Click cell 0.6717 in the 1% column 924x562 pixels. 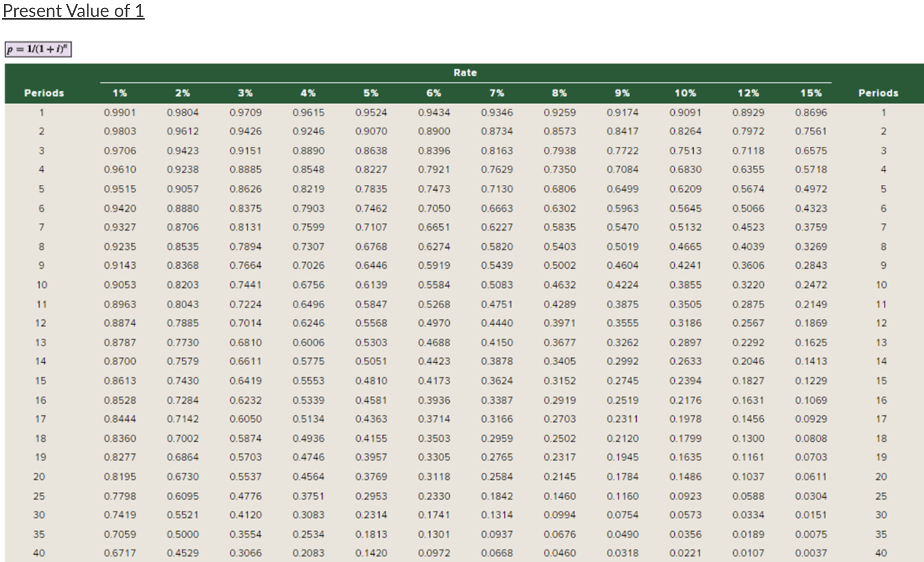(x=120, y=553)
